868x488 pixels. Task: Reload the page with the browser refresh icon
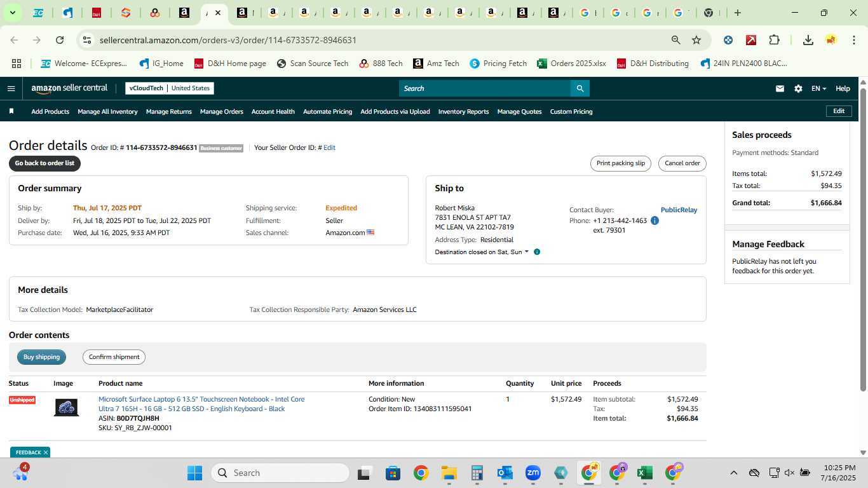[60, 40]
